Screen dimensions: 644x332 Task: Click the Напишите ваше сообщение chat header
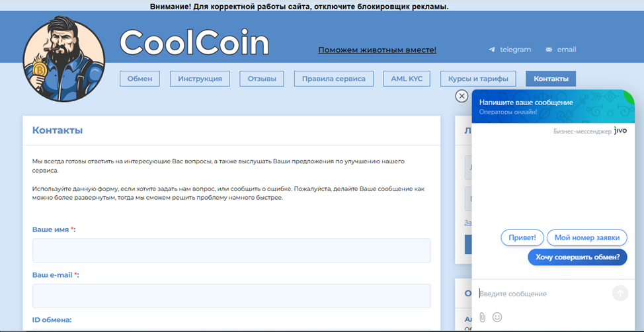click(526, 103)
